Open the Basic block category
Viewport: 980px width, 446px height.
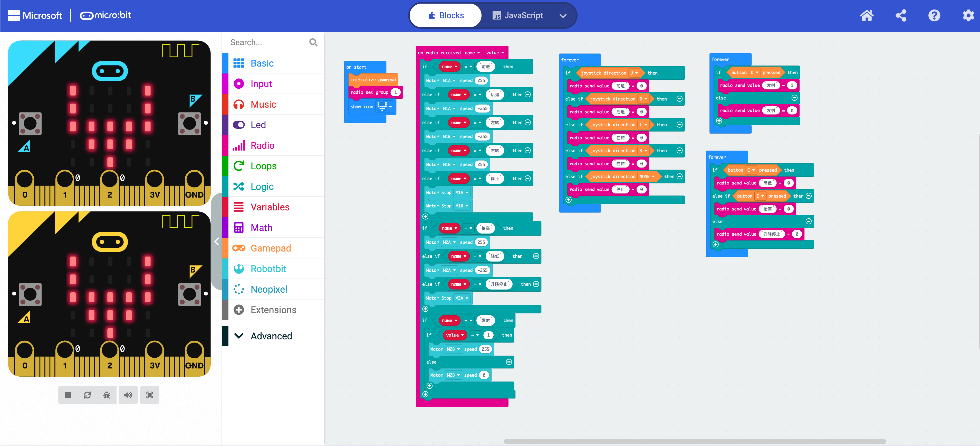pos(273,63)
